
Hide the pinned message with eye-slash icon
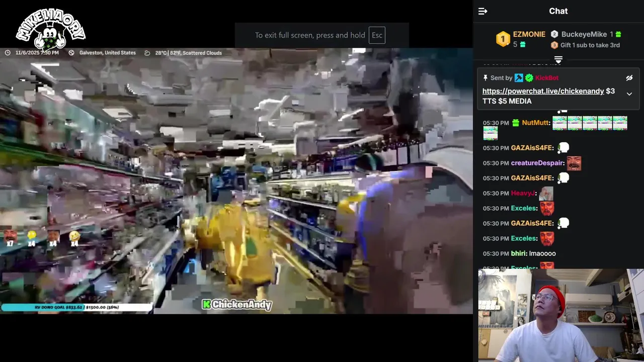coord(629,78)
